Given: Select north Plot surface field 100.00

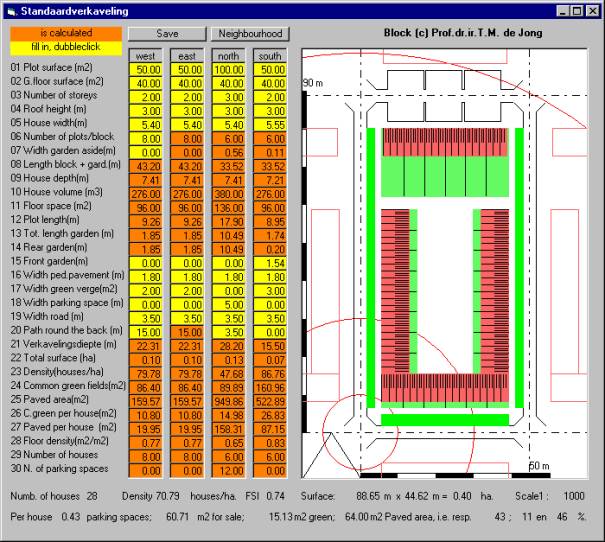Looking at the screenshot, I should click(x=228, y=70).
